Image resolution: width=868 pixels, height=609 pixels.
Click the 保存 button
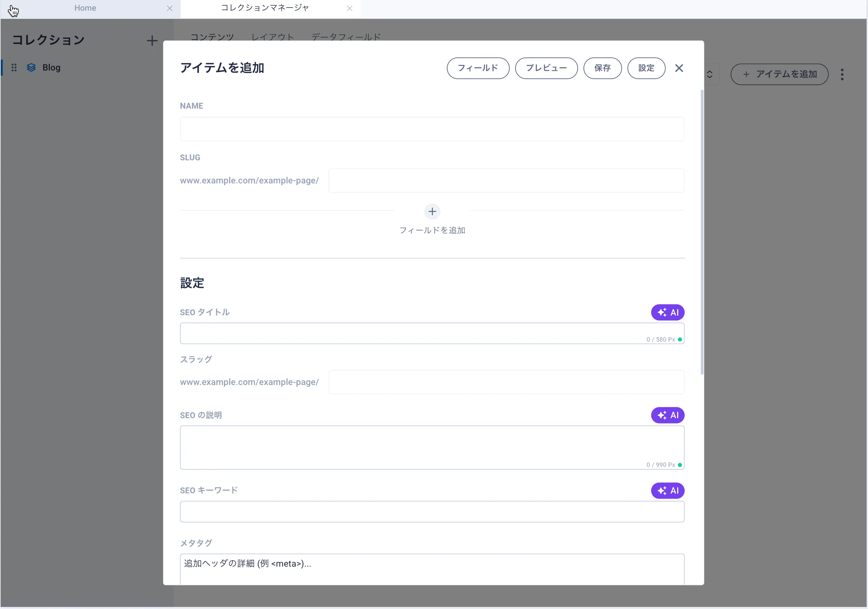click(x=602, y=68)
